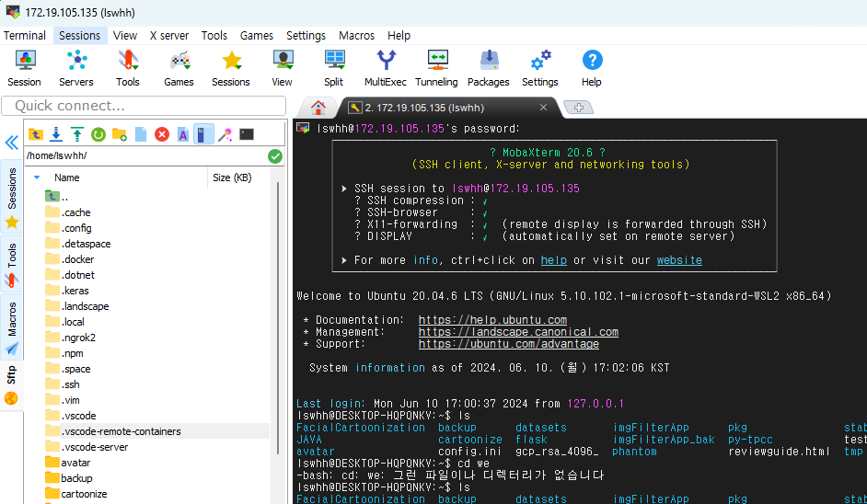
Task: Open the Terminal menu
Action: [24, 35]
